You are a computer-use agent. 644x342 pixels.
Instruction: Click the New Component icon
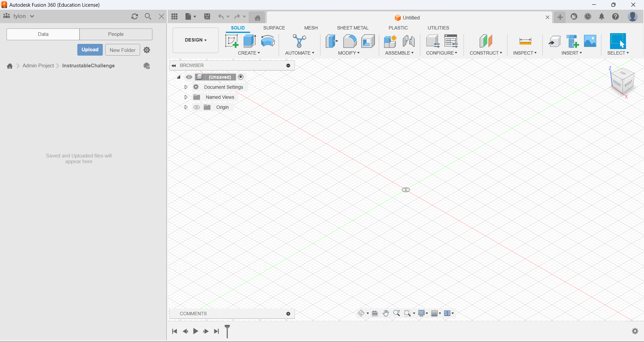(390, 41)
